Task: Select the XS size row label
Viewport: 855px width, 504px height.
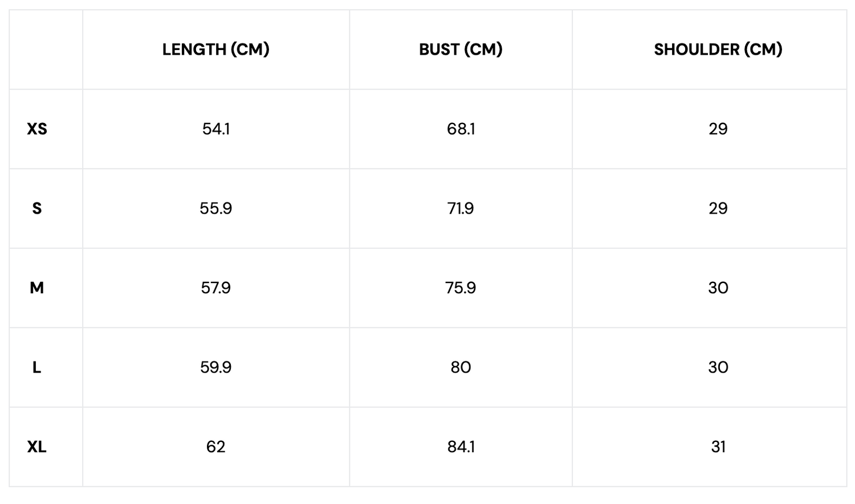Action: (x=37, y=129)
